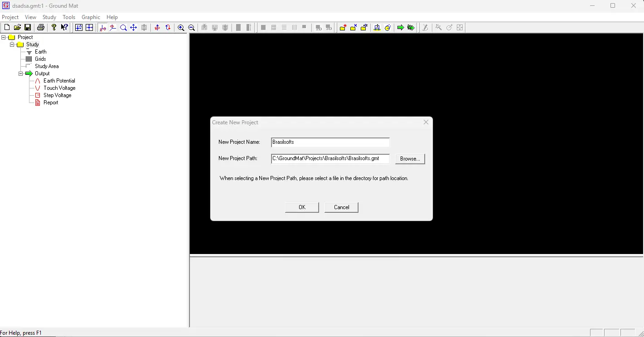644x337 pixels.
Task: Click the yellow folder with blue X icon
Action: coord(353,28)
